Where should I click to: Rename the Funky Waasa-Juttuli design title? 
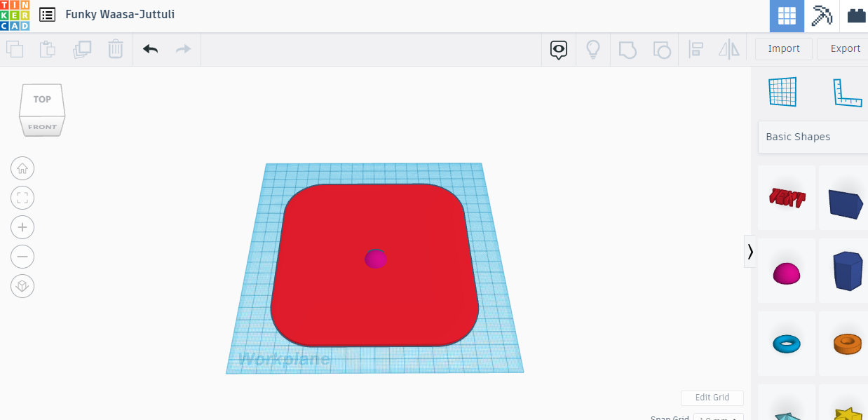pyautogui.click(x=120, y=14)
